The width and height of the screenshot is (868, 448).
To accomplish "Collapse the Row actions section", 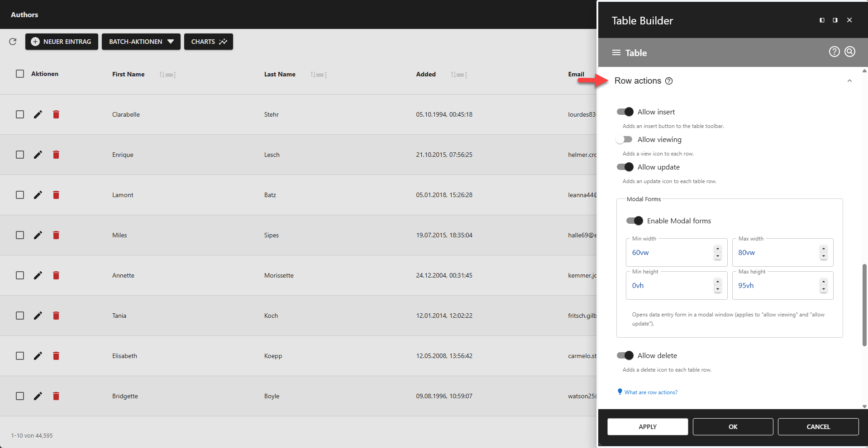I will pos(849,80).
